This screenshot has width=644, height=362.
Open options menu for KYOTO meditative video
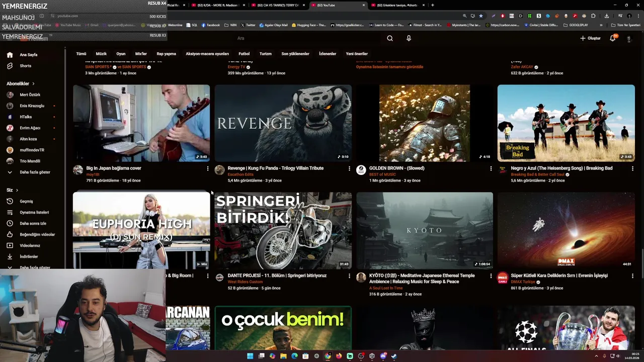491,276
